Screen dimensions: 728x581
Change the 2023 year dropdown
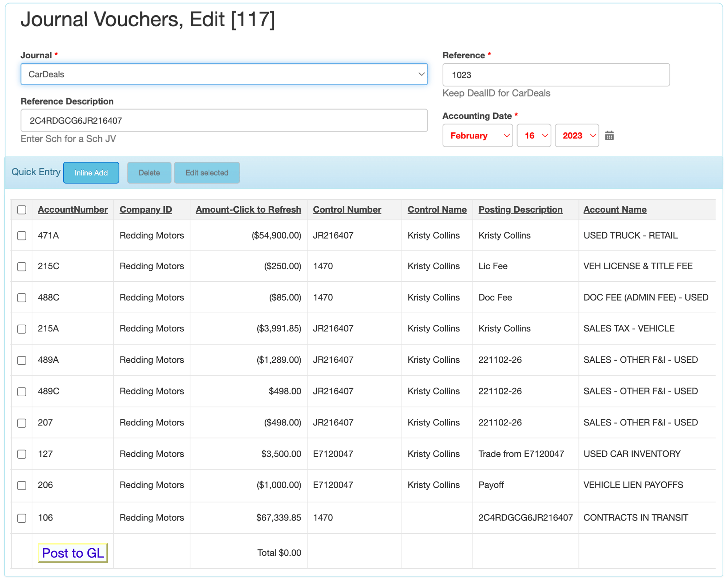pos(577,136)
